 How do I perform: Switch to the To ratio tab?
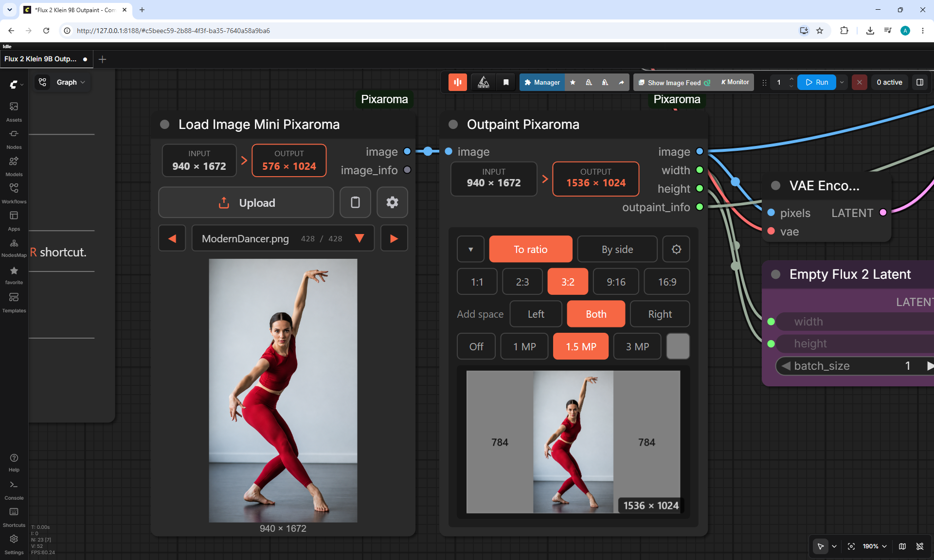pos(531,249)
